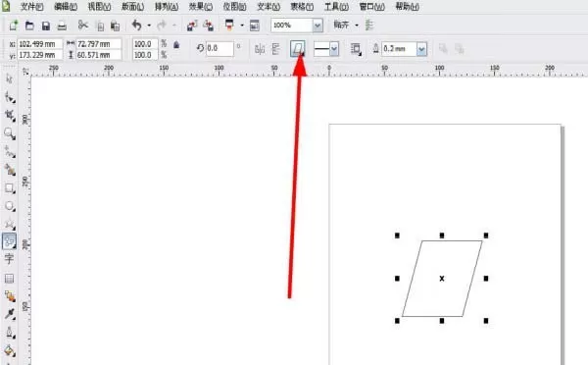
Task: Open the 位图 menu
Action: tap(235, 7)
